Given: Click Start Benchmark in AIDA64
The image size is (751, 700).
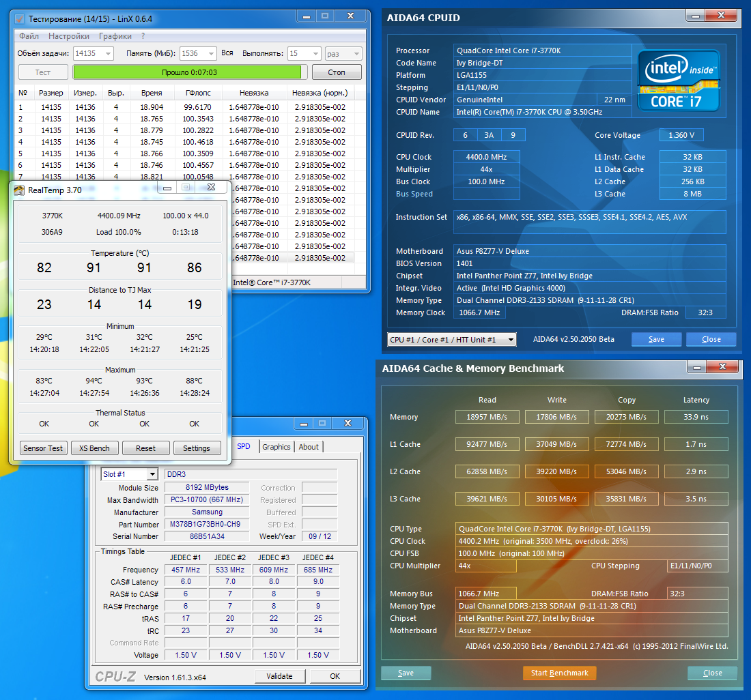Looking at the screenshot, I should point(559,673).
